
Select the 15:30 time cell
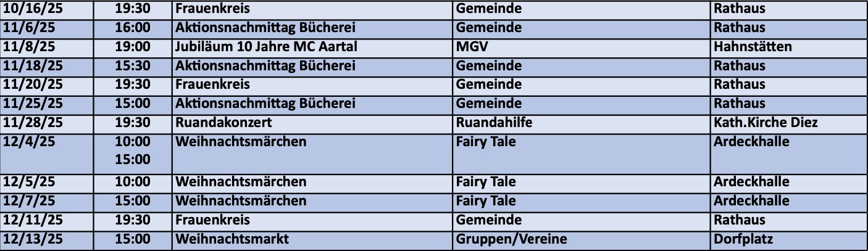click(x=133, y=66)
